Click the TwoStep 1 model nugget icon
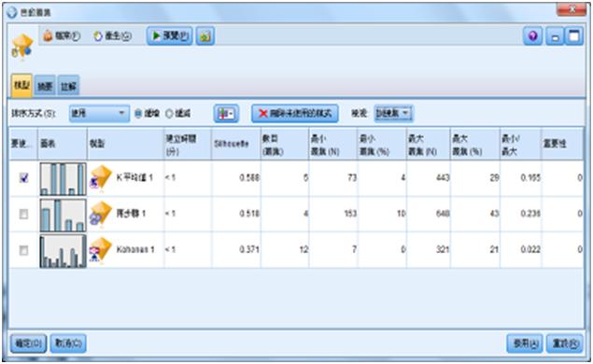593x364 pixels. (x=101, y=214)
